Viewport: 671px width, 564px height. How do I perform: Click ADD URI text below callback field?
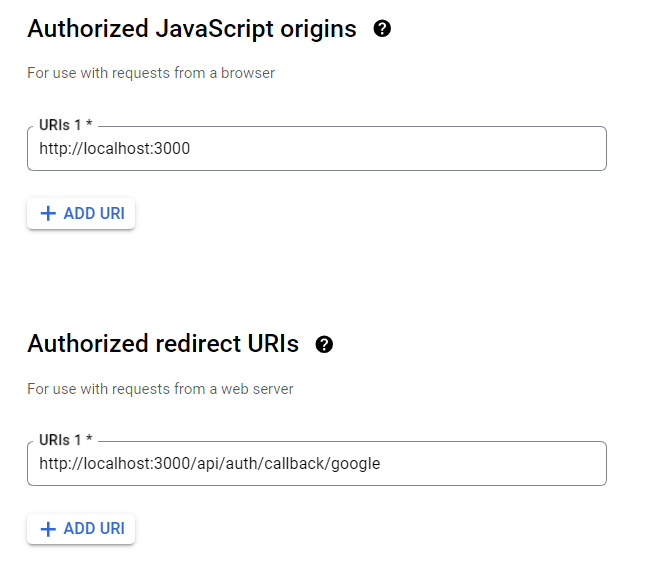94,529
